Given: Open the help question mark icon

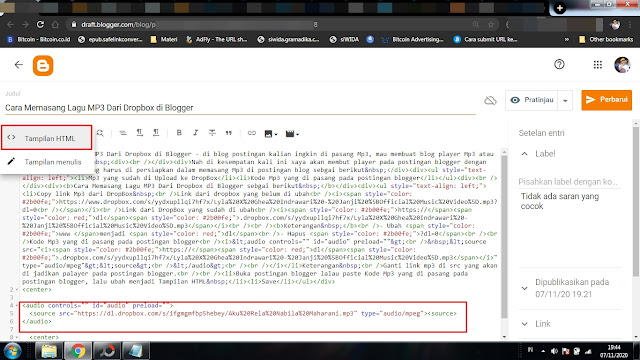Looking at the screenshot, I should [x=559, y=64].
